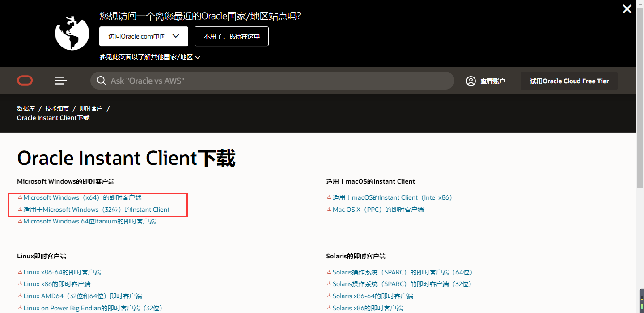The image size is (644, 313).
Task: Open the hamburger navigation menu
Action: 60,81
